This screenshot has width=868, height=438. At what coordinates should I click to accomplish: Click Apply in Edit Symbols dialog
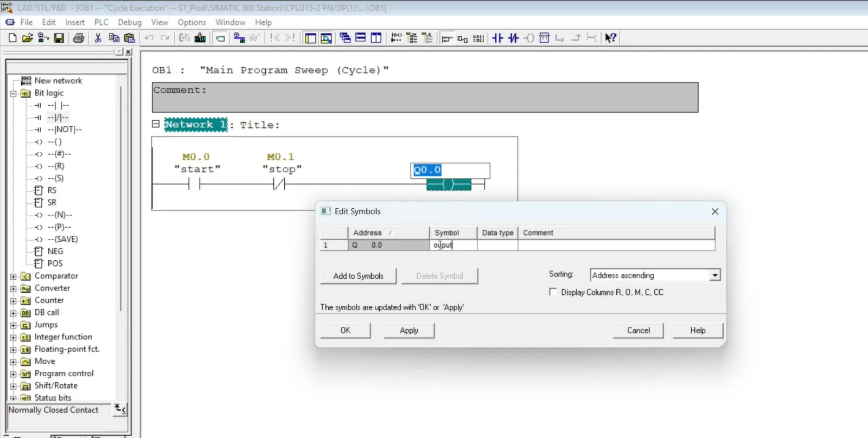click(409, 330)
